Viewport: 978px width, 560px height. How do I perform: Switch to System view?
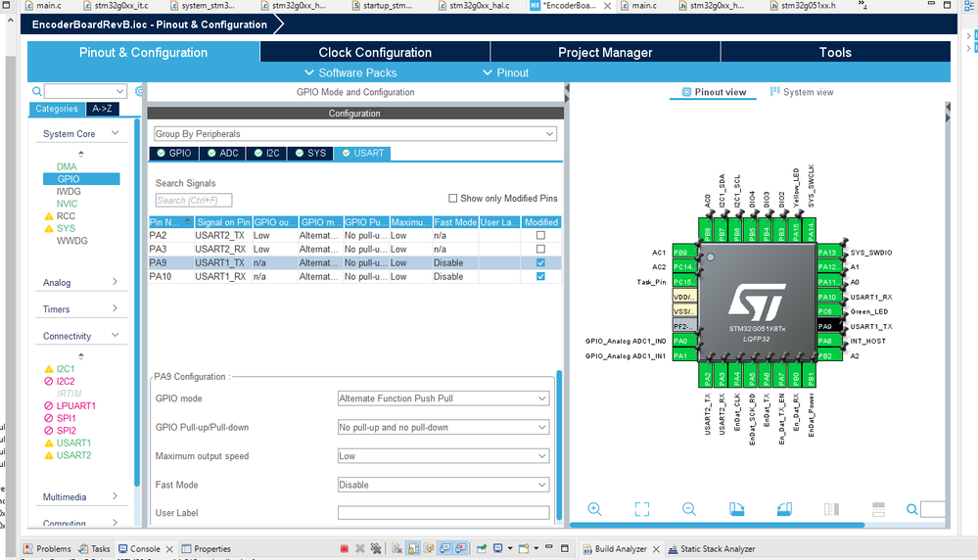coord(802,92)
